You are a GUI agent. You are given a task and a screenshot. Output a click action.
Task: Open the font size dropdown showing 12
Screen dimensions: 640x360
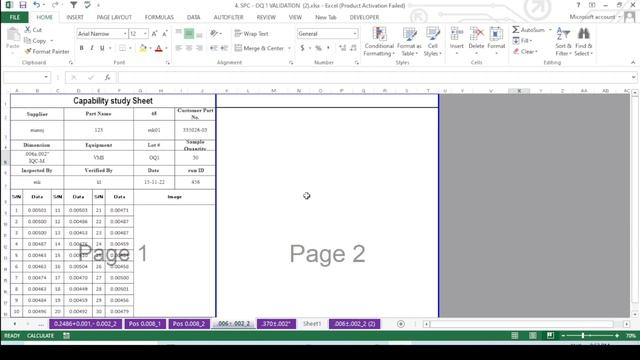(x=145, y=33)
